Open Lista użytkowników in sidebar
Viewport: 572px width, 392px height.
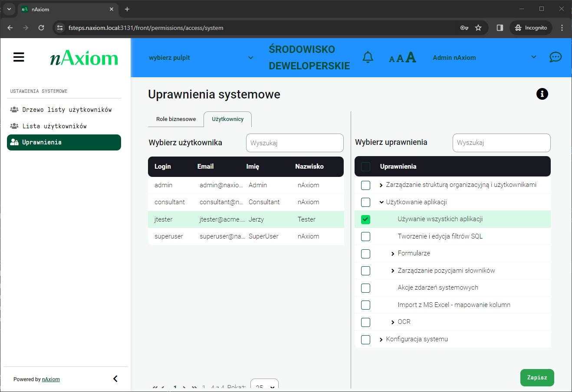pos(54,126)
